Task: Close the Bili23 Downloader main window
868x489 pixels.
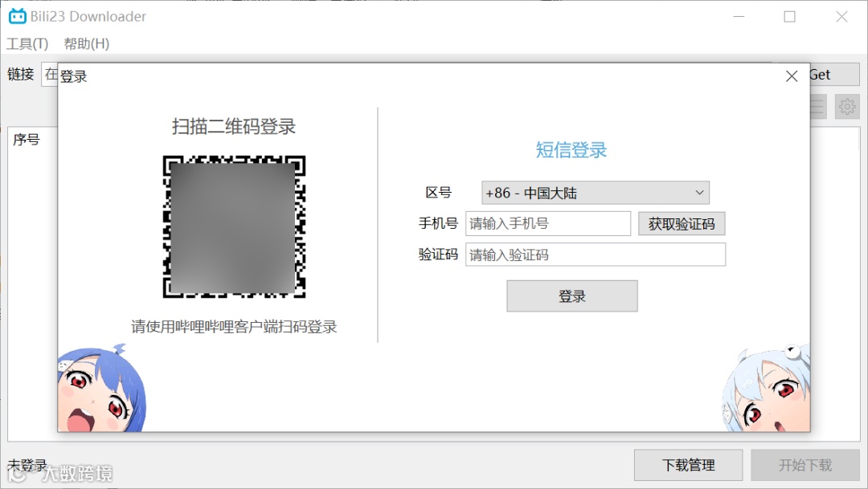Action: point(841,17)
